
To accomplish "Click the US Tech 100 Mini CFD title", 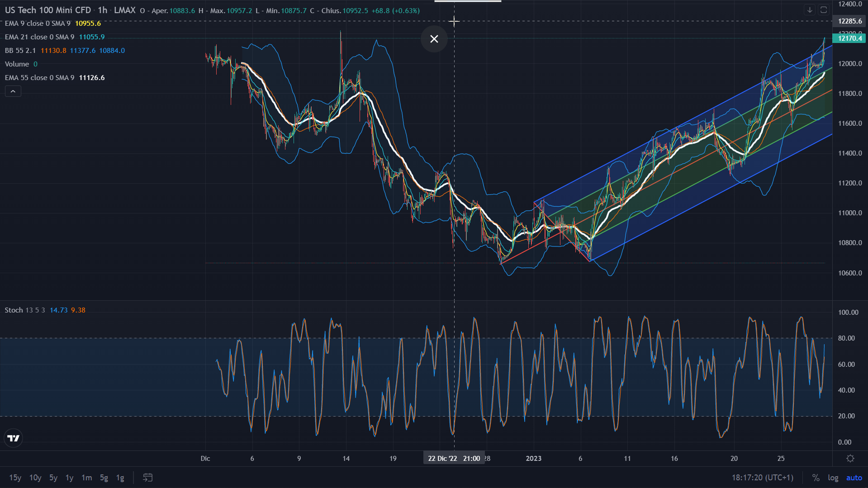I will click(x=48, y=10).
